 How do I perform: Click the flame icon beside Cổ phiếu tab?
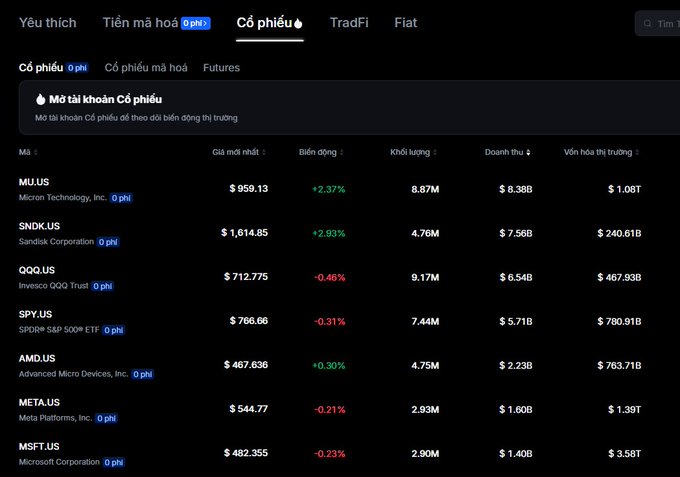click(298, 23)
